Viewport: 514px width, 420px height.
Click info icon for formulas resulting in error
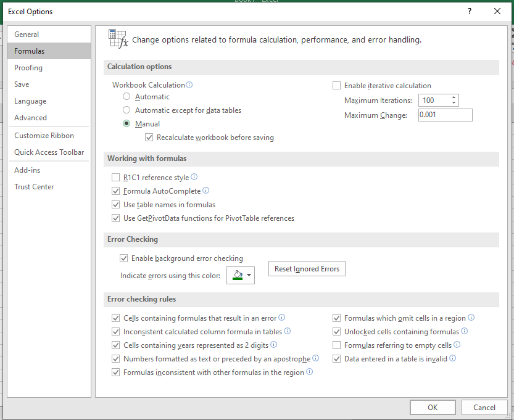[x=281, y=318]
